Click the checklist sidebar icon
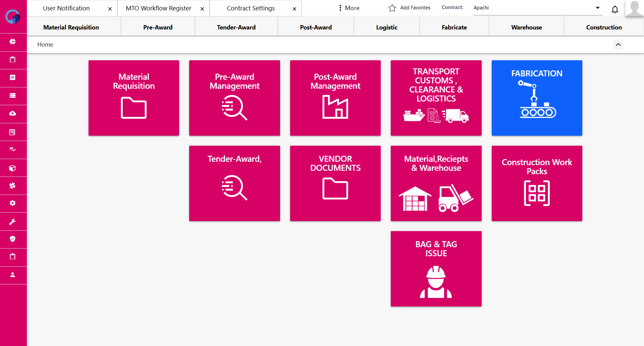Image resolution: width=644 pixels, height=346 pixels. [x=13, y=149]
